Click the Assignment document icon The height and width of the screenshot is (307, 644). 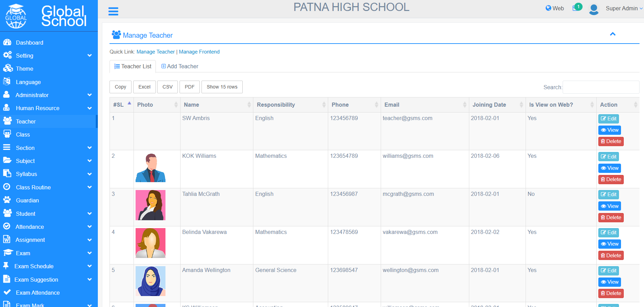coord(6,239)
